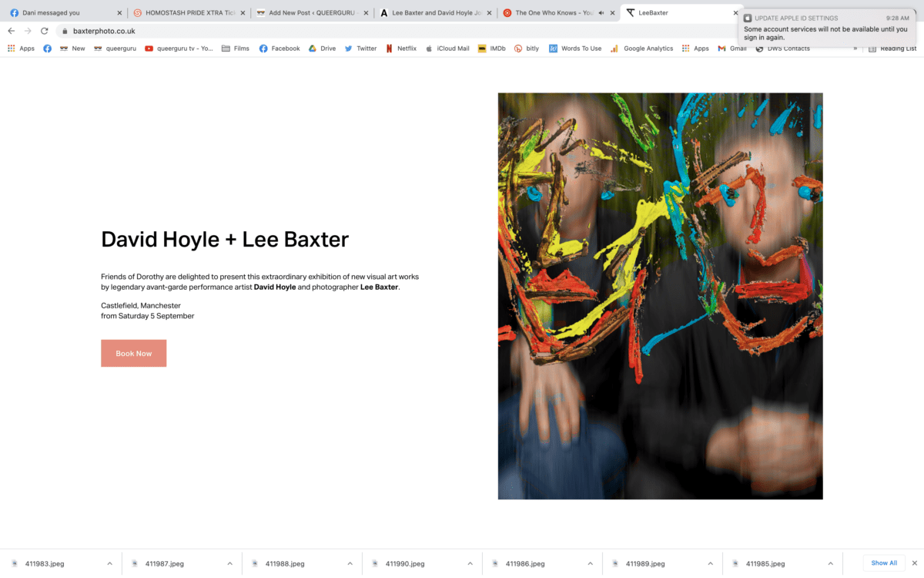This screenshot has height=578, width=924.
Task: Reload the page with the refresh icon
Action: tap(45, 31)
